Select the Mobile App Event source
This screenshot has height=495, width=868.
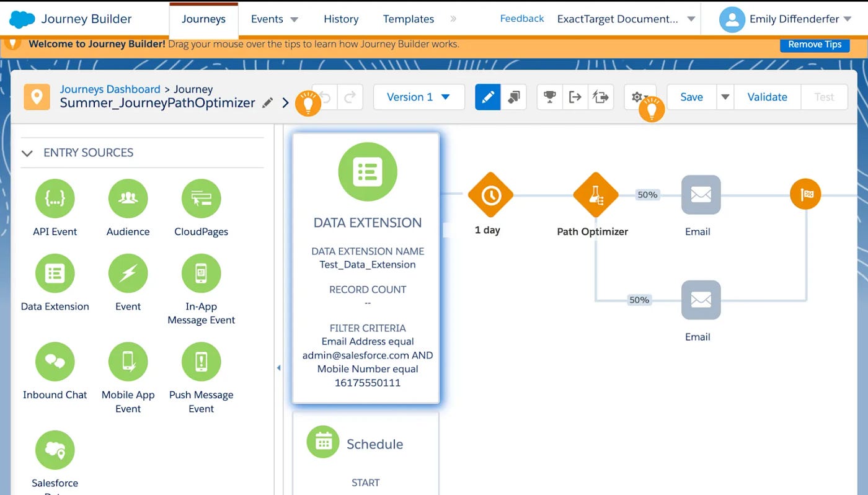pos(128,362)
